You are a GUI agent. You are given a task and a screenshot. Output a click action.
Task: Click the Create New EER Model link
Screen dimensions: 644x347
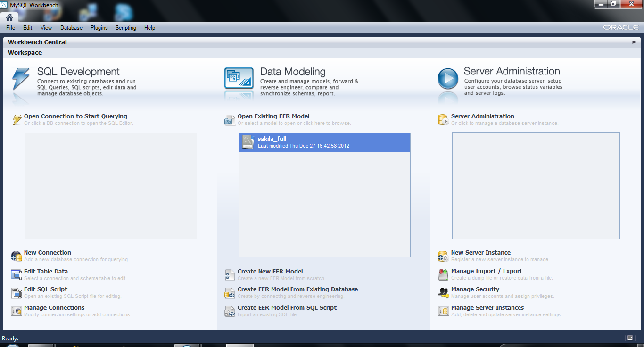(270, 272)
